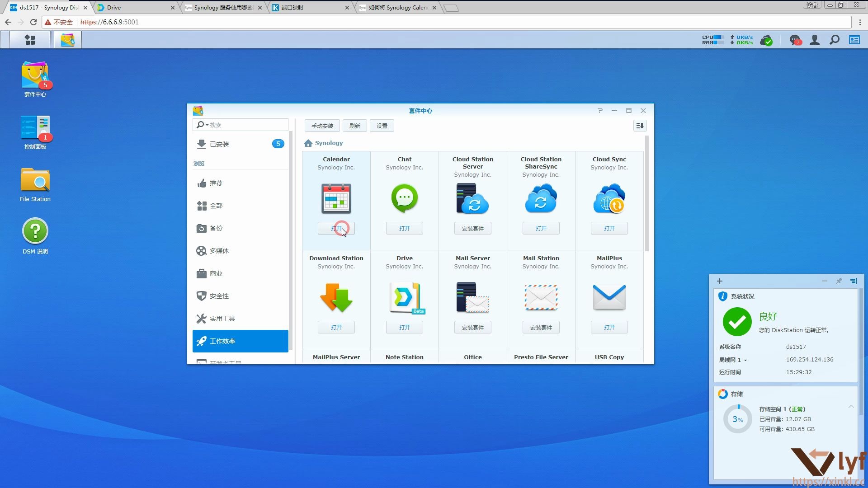Click the storage usage 3% ring
Viewport: 868px width, 488px height.
[x=738, y=419]
